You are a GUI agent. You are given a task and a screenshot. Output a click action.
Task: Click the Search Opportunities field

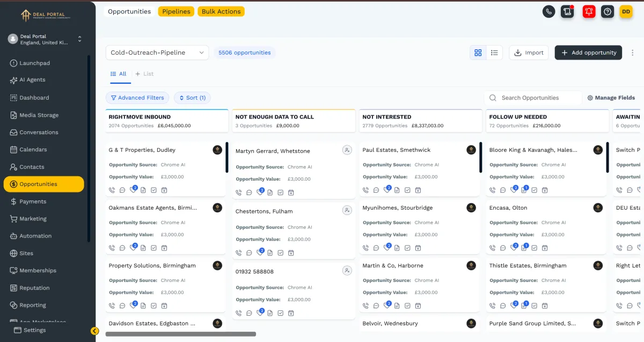tap(533, 98)
